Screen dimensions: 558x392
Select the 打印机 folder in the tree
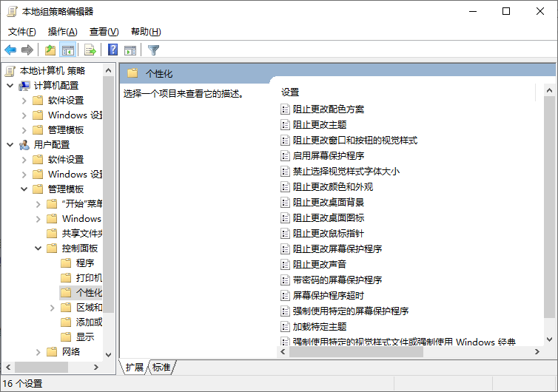[x=89, y=277]
